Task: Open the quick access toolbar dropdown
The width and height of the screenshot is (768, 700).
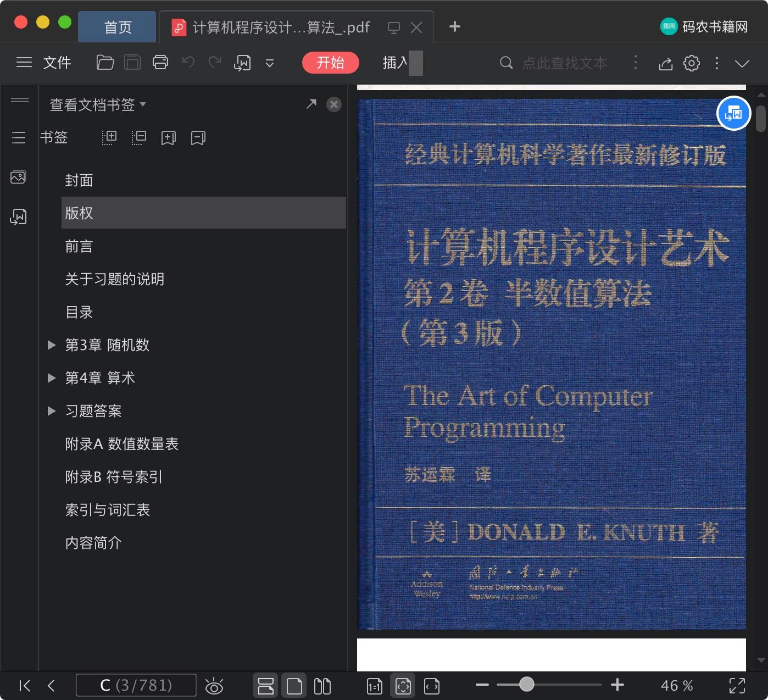Action: coord(270,64)
